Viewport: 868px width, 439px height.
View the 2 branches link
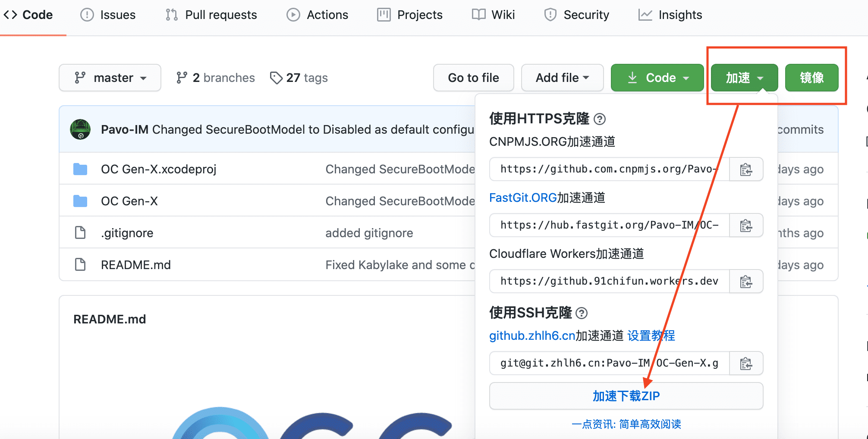pos(216,78)
